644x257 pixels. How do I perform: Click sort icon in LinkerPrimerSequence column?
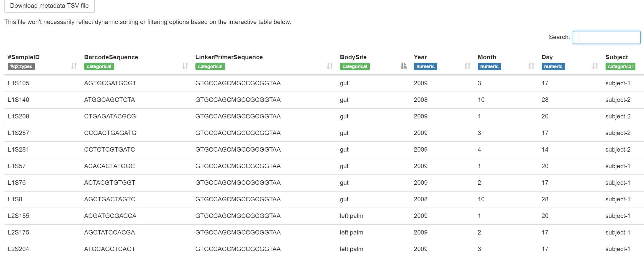(329, 66)
